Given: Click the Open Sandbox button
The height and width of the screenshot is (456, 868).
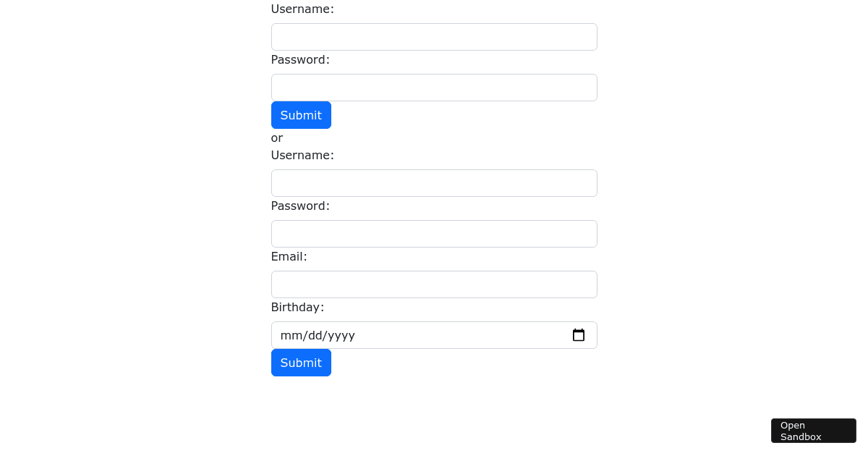Looking at the screenshot, I should click(813, 431).
